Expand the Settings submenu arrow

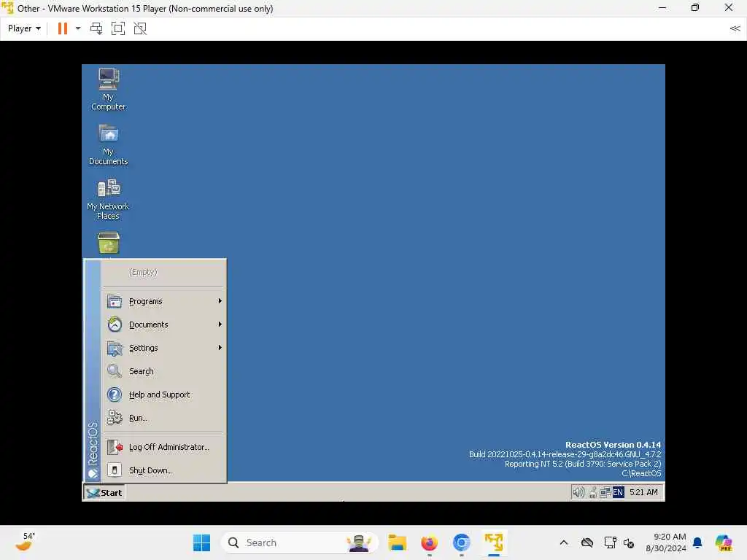pos(220,348)
